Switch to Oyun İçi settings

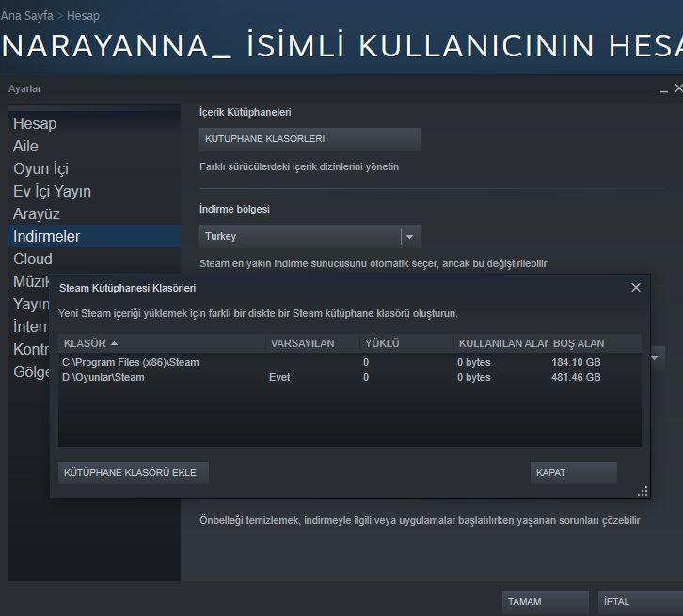click(94, 169)
